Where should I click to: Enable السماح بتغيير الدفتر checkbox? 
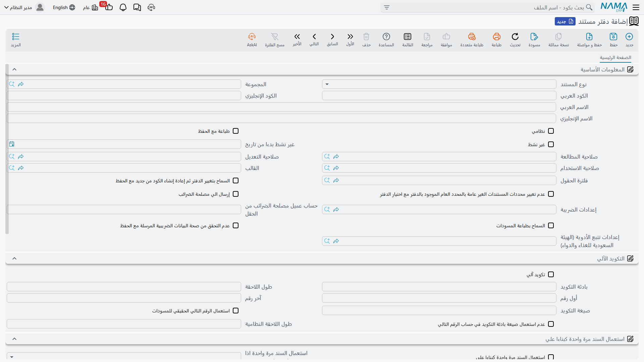coord(236,181)
